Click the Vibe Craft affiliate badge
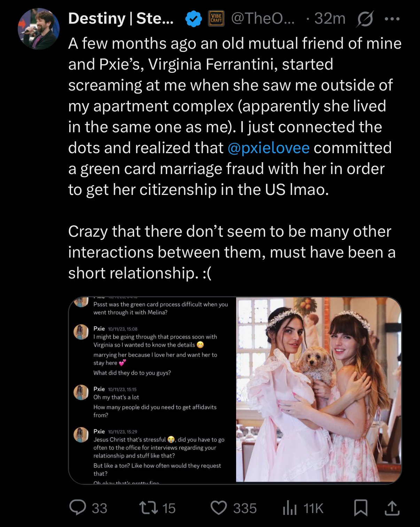Image resolution: width=420 pixels, height=527 pixels. (216, 18)
